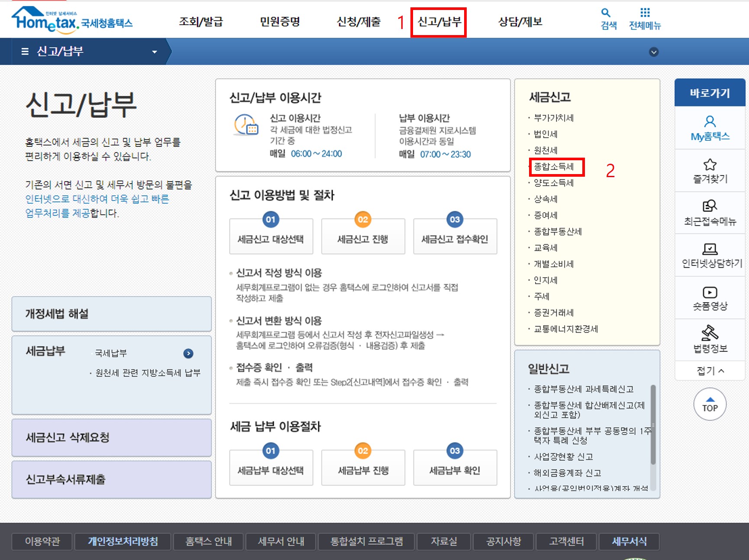
Task: Open 이용약관 in footer
Action: point(42,541)
